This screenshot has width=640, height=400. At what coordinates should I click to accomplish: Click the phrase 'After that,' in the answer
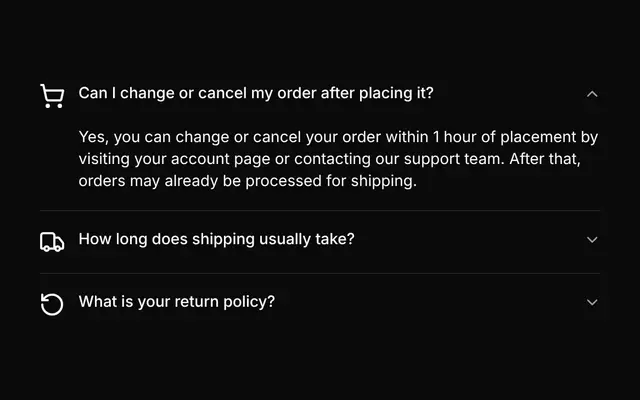pyautogui.click(x=545, y=159)
